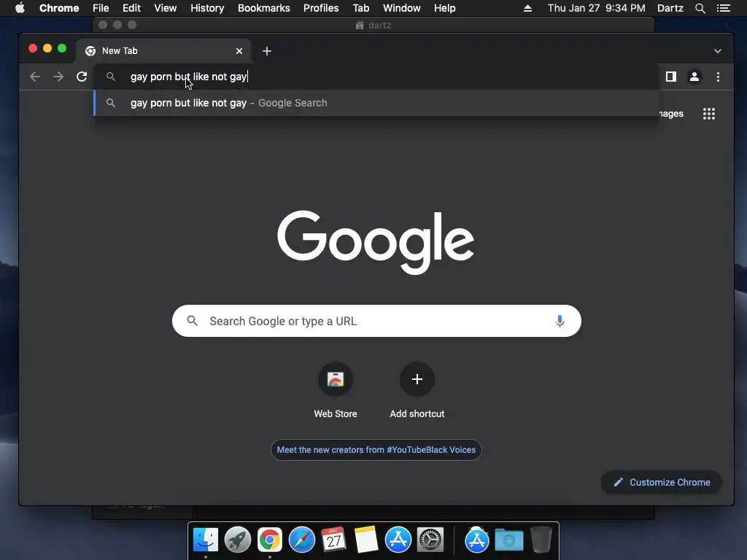This screenshot has height=560, width=747.
Task: Expand the tab search chevron
Action: (718, 51)
